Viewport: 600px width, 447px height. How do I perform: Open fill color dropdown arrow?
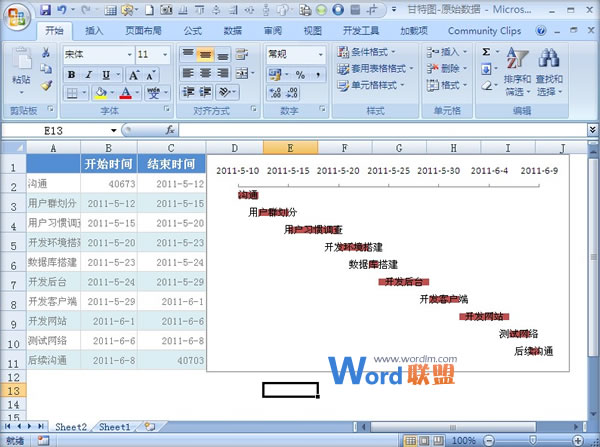[112, 93]
